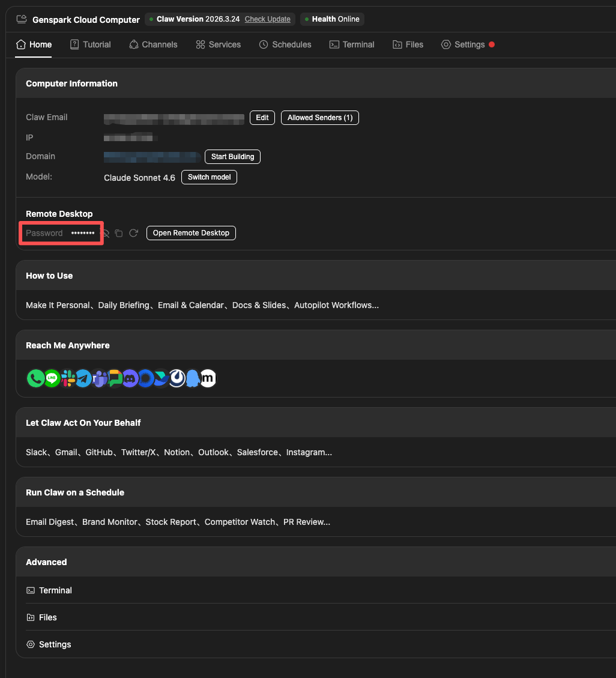Click the 'Email Digest、Brand Monitor' schedule text

(81, 522)
